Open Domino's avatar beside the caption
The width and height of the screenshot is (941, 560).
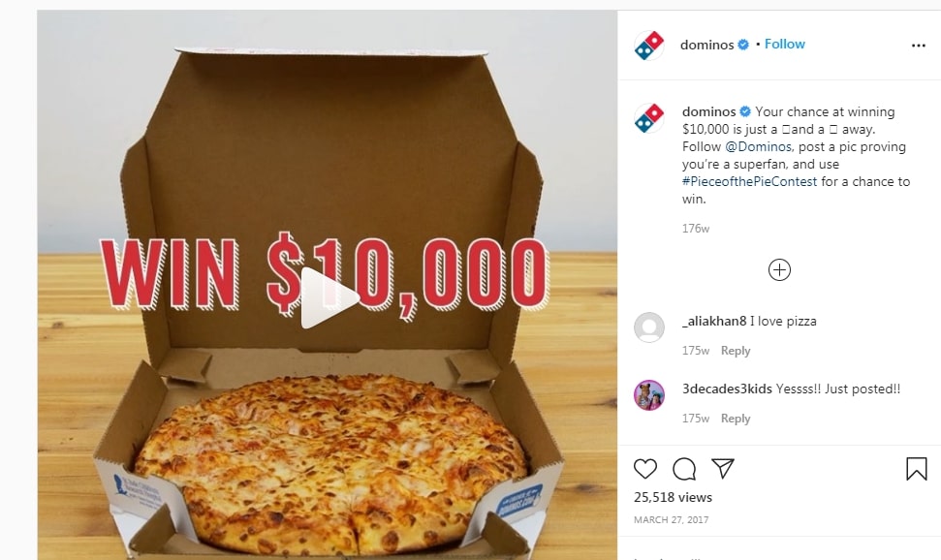(648, 117)
